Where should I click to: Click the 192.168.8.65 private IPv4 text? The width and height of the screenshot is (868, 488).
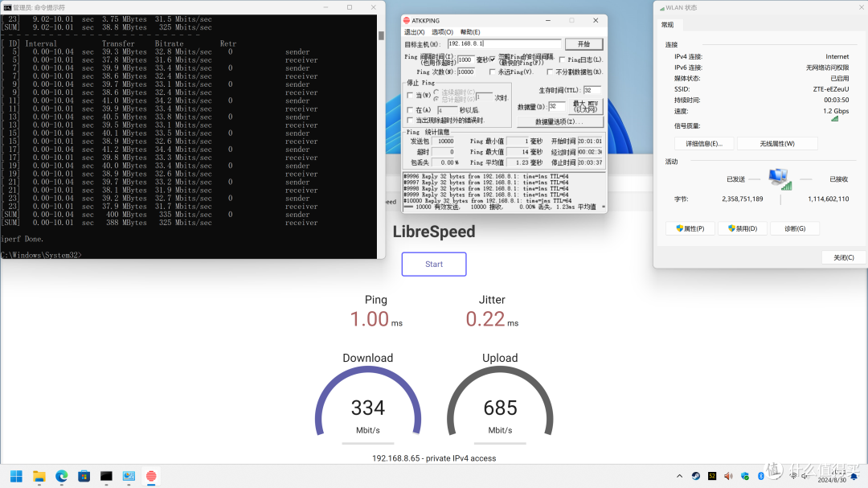434,458
